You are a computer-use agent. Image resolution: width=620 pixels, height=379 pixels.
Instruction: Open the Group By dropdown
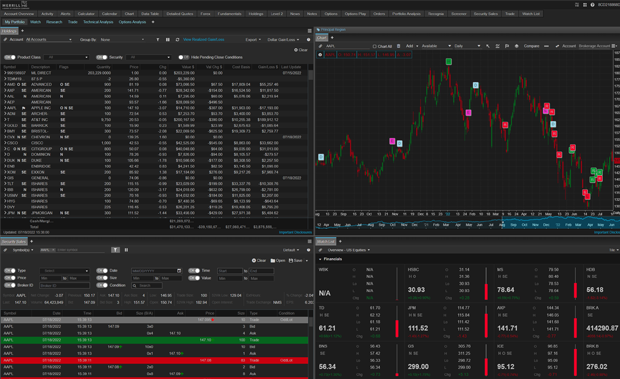click(122, 40)
